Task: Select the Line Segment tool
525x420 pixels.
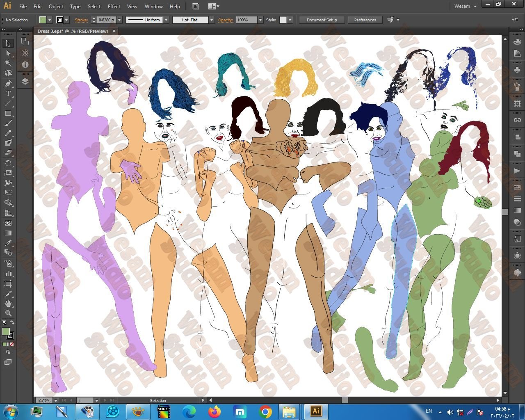Action: point(8,103)
